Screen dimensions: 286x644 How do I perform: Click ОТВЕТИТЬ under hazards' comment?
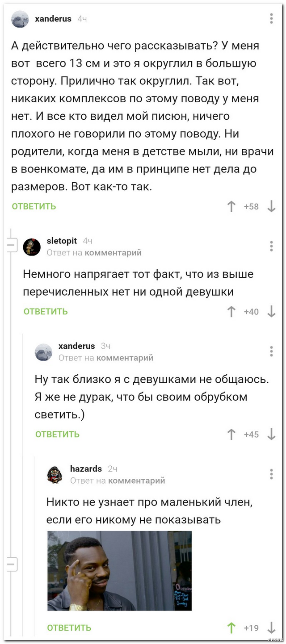point(69,628)
